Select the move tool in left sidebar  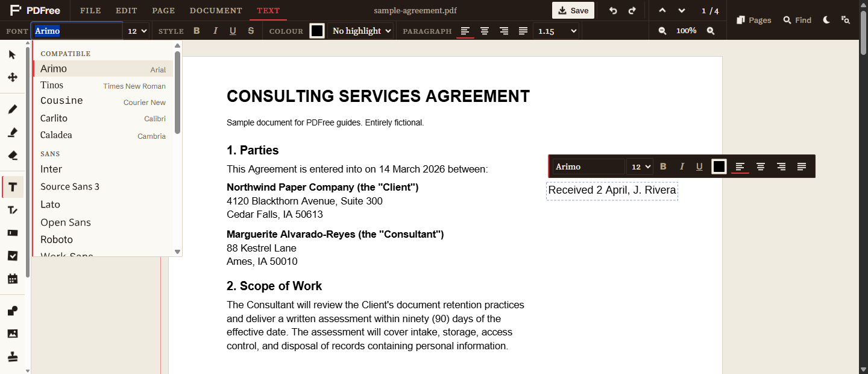13,77
